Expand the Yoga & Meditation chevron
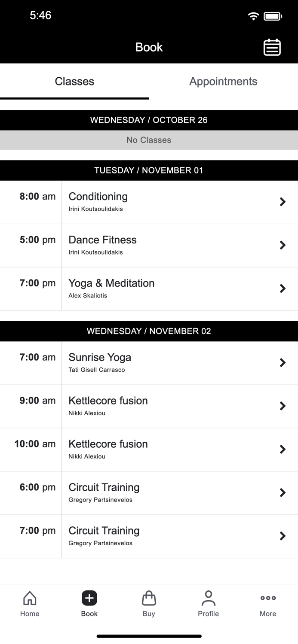The width and height of the screenshot is (298, 644). pos(283,289)
